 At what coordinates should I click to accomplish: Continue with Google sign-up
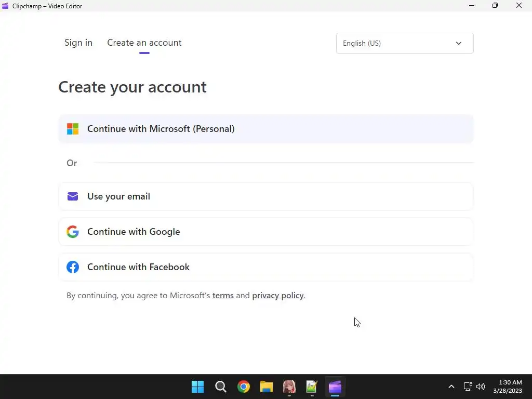tap(266, 232)
